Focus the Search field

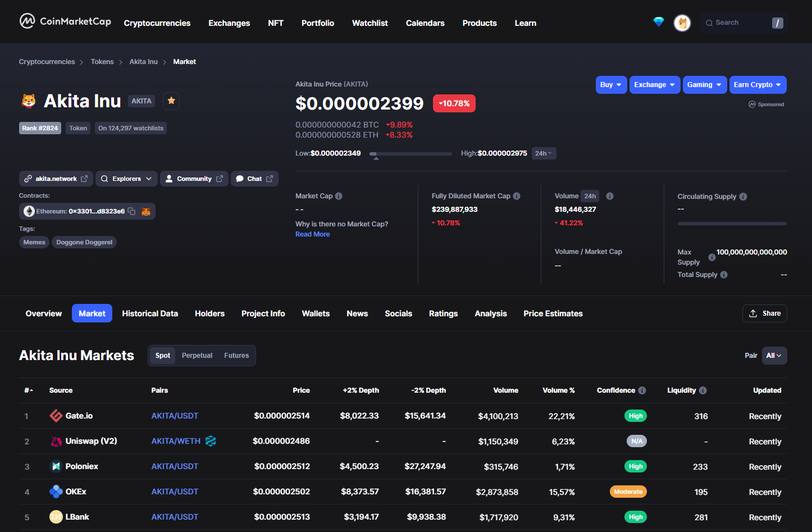point(743,22)
